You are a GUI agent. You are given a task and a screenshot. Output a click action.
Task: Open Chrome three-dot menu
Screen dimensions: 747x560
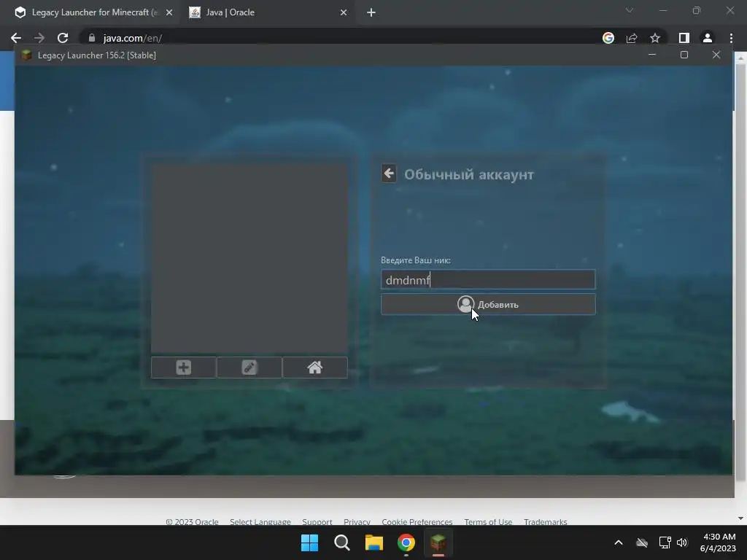pos(731,38)
